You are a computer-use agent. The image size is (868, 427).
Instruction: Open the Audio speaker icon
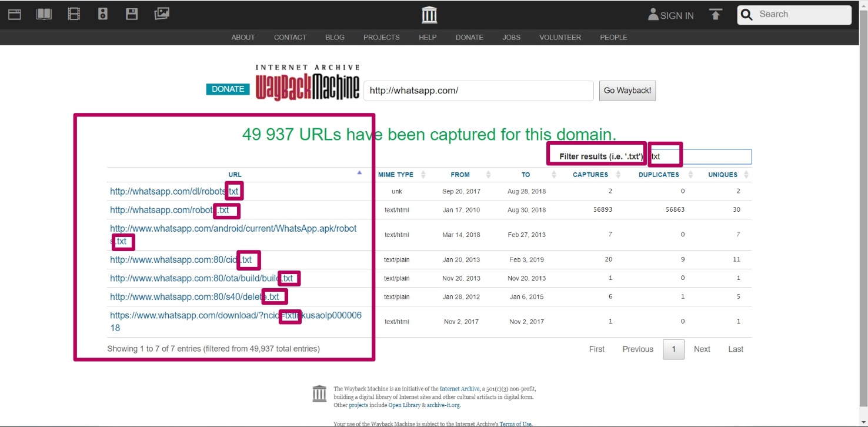coord(103,14)
